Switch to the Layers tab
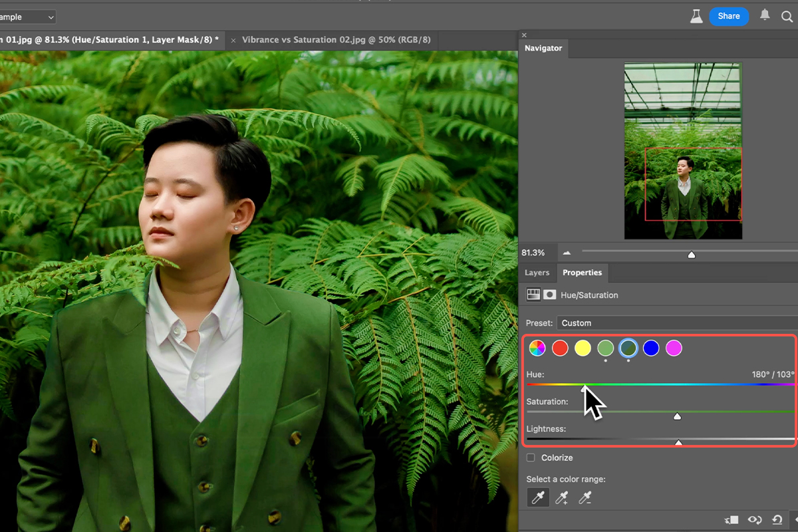The width and height of the screenshot is (798, 532). click(x=537, y=273)
